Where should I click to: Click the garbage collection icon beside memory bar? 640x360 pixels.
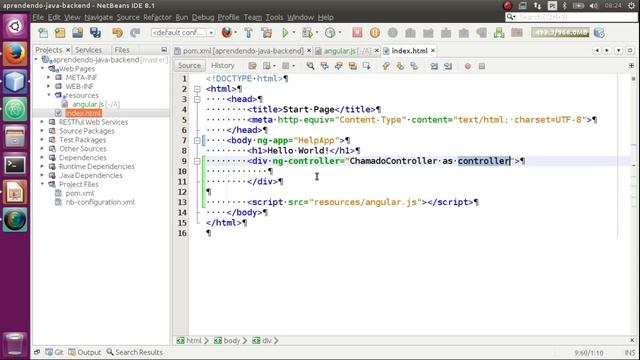tap(599, 33)
